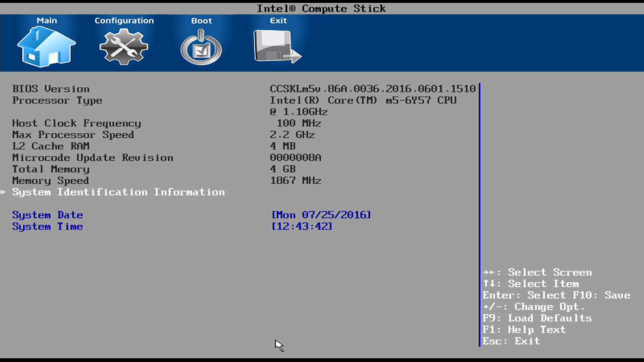Go to the Exit tab label

(x=278, y=21)
